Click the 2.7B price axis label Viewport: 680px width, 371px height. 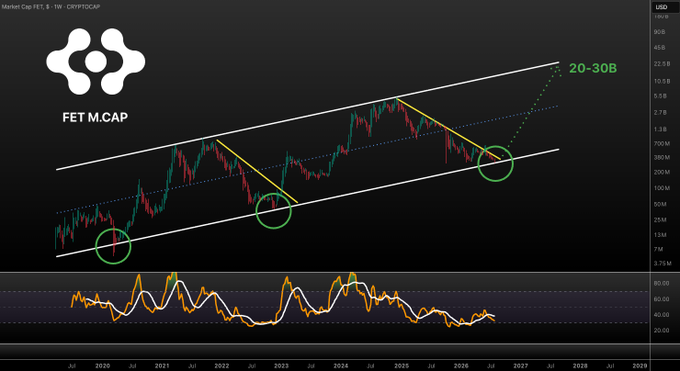pos(660,112)
